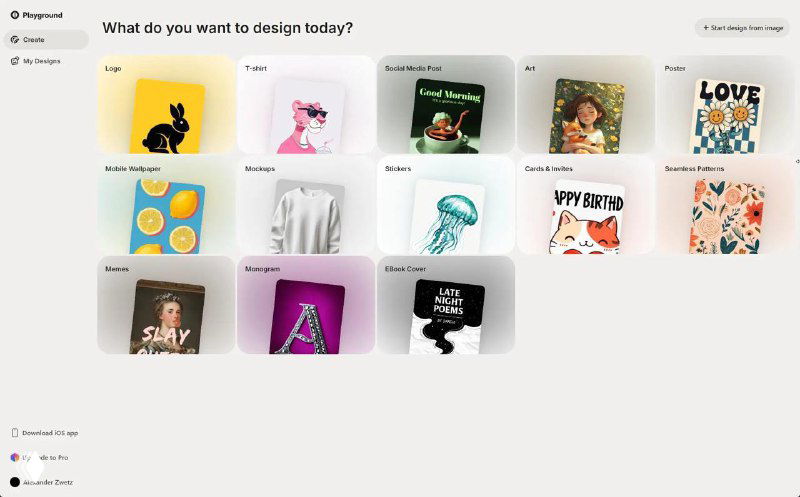Click the Upgrade to Pro hexagon icon
Image resolution: width=800 pixels, height=497 pixels.
15,457
